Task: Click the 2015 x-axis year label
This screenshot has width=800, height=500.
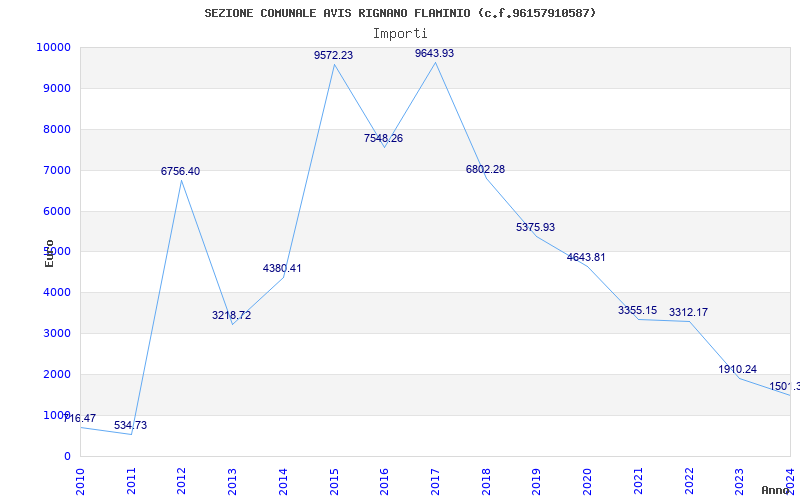Action: pos(334,482)
